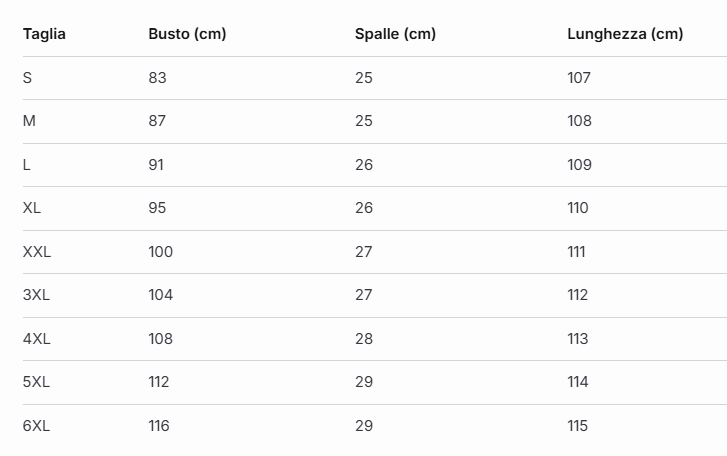
Task: Click the Busto (cm) column header
Action: tap(187, 34)
